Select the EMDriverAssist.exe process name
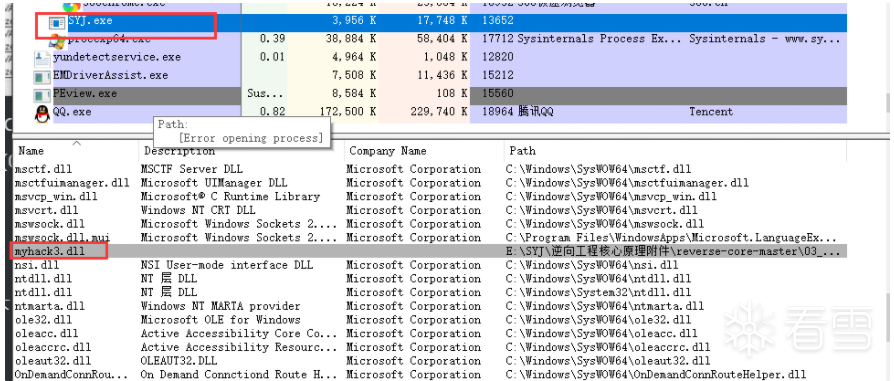 point(111,75)
